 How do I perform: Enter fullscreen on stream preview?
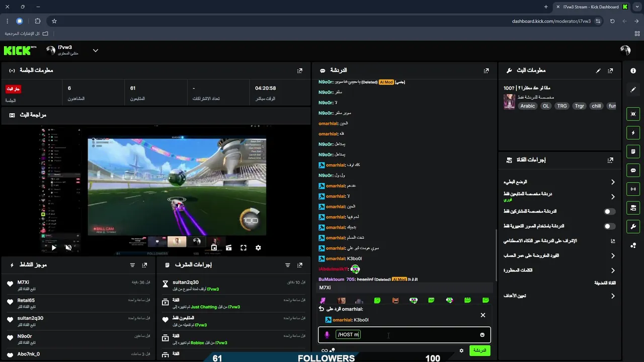pyautogui.click(x=244, y=247)
